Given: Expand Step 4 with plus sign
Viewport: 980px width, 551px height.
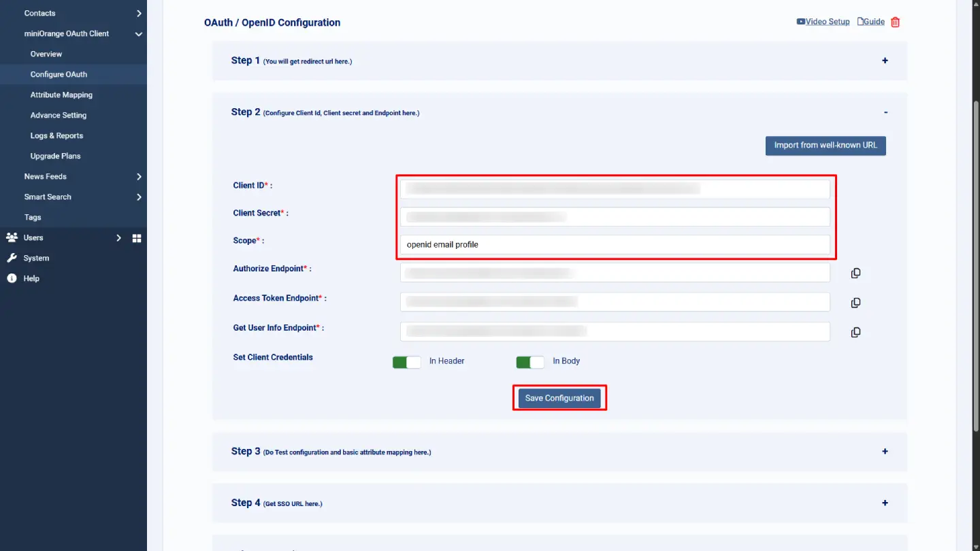Looking at the screenshot, I should click(885, 503).
